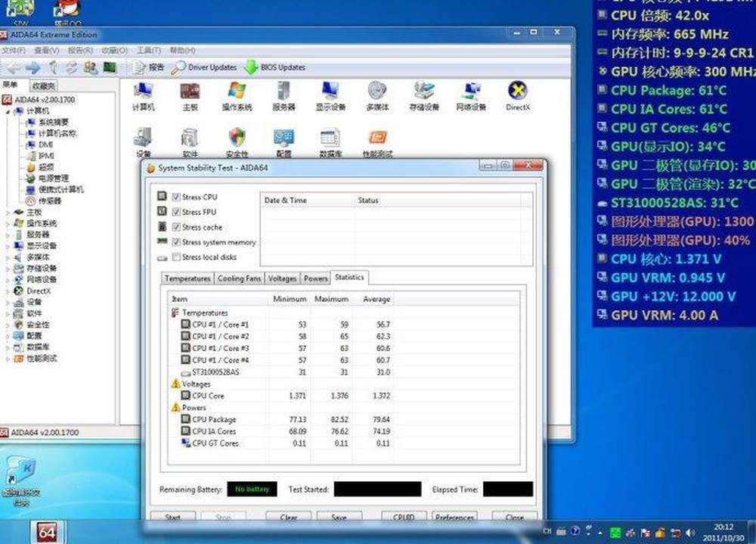
Task: Open the large DirectX icon in the content pane
Action: click(x=518, y=97)
